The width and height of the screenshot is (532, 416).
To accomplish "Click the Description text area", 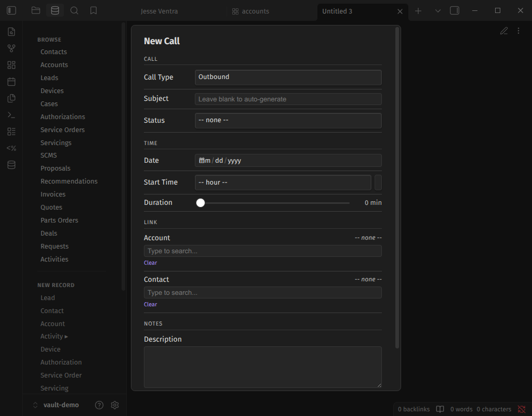I will coord(262,367).
